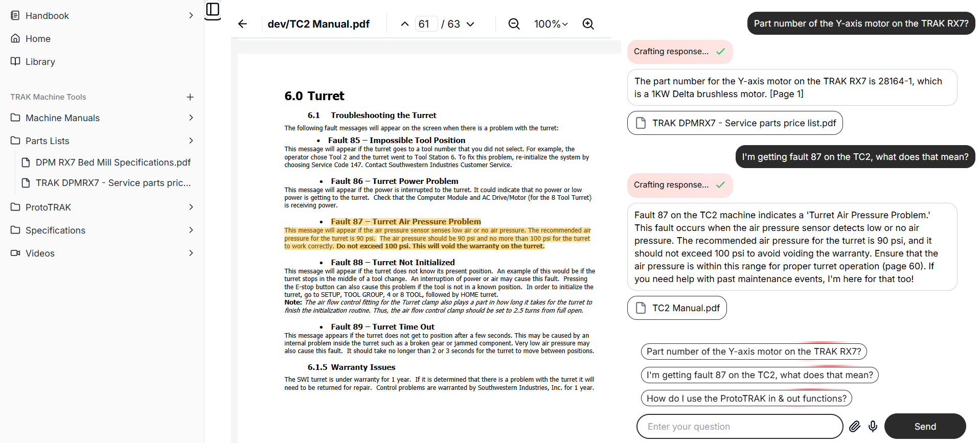Click the Fault 89 Turret Time Out heading

coord(382,327)
